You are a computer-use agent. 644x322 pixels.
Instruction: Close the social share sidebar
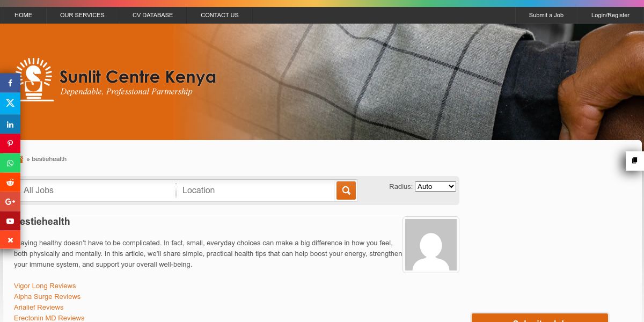pos(10,240)
